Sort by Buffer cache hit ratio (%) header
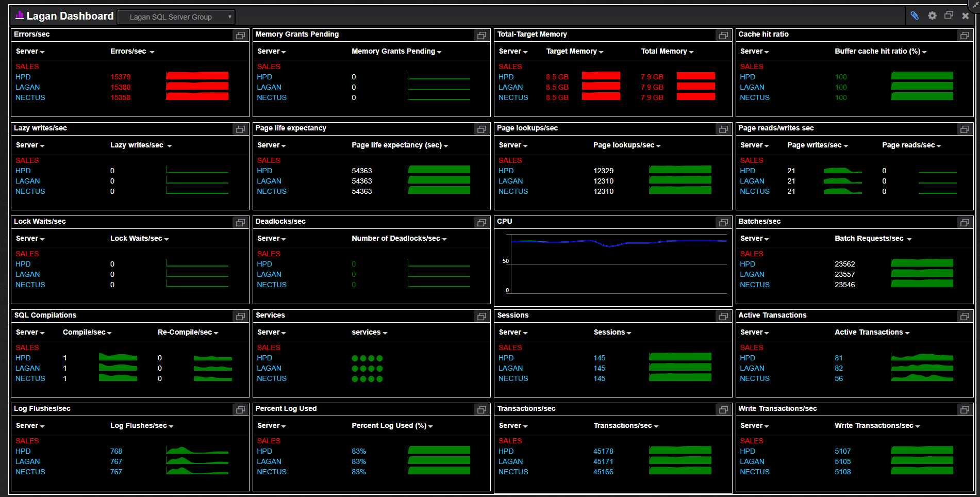Viewport: 980px width, 497px height. click(881, 51)
